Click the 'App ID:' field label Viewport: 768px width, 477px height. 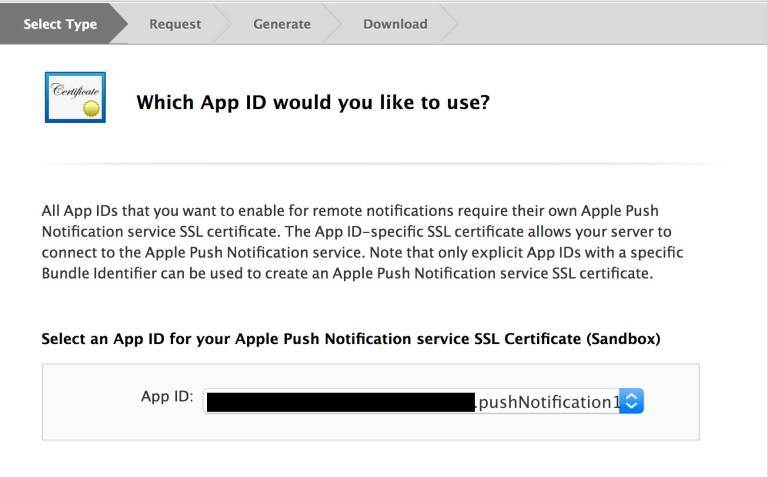(167, 396)
